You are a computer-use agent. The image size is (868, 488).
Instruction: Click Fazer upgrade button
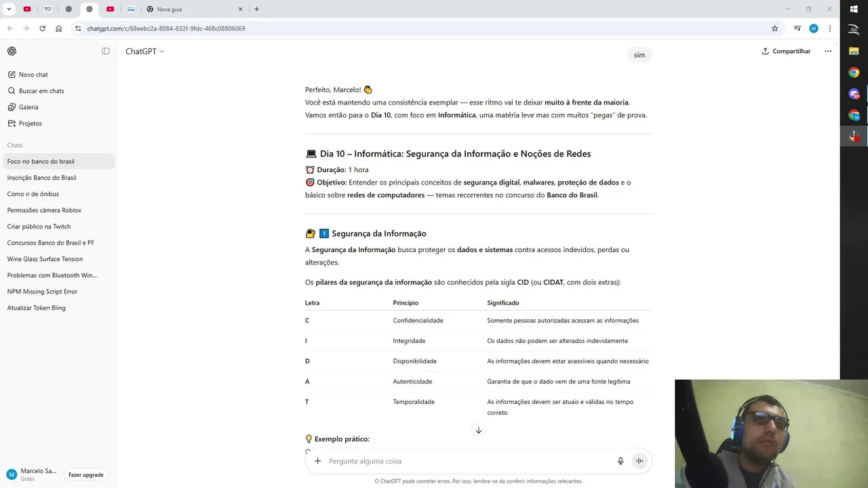[x=86, y=474]
